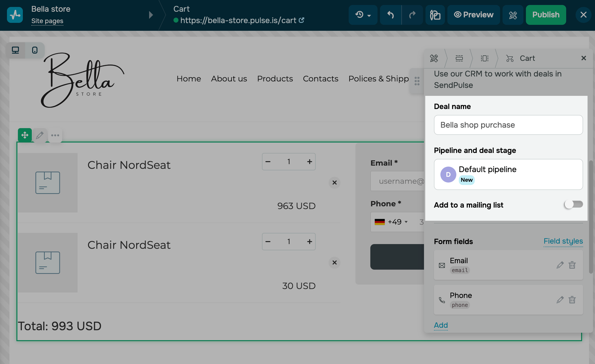This screenshot has width=595, height=364.
Task: Open the move handle on the cart widget
Action: 25,135
